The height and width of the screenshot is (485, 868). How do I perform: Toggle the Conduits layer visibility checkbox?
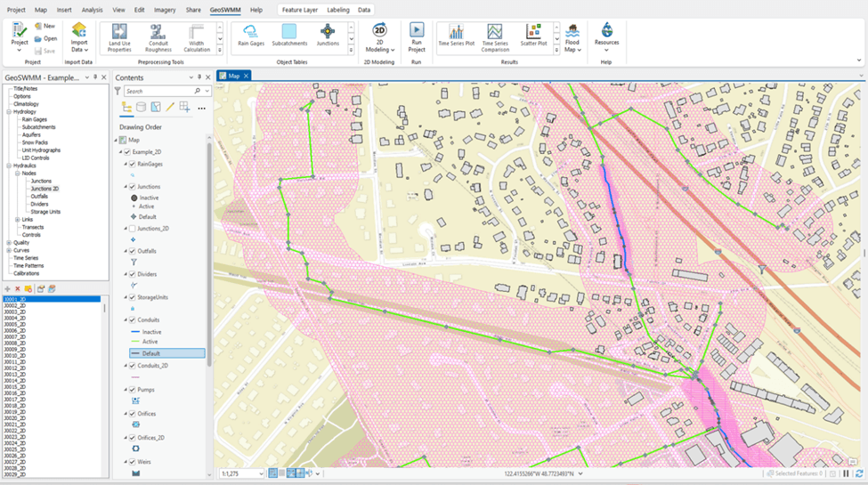pos(133,320)
